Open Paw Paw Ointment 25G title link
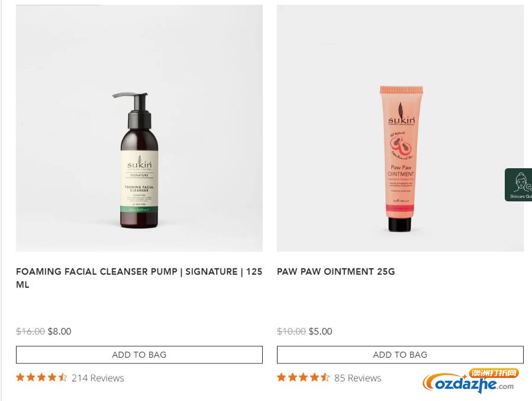This screenshot has width=532, height=401. [x=336, y=272]
